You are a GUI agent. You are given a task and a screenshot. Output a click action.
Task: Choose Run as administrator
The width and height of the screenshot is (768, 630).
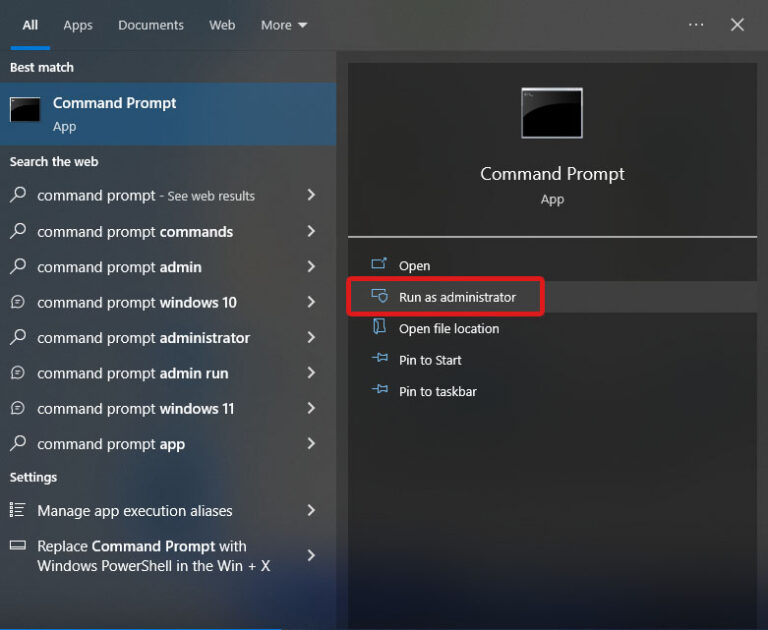click(x=457, y=297)
